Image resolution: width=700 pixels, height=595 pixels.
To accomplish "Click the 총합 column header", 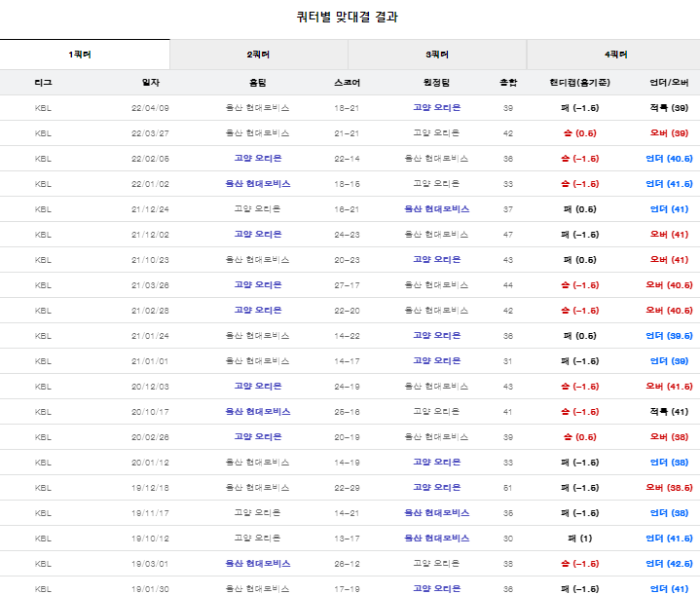I will click(508, 82).
